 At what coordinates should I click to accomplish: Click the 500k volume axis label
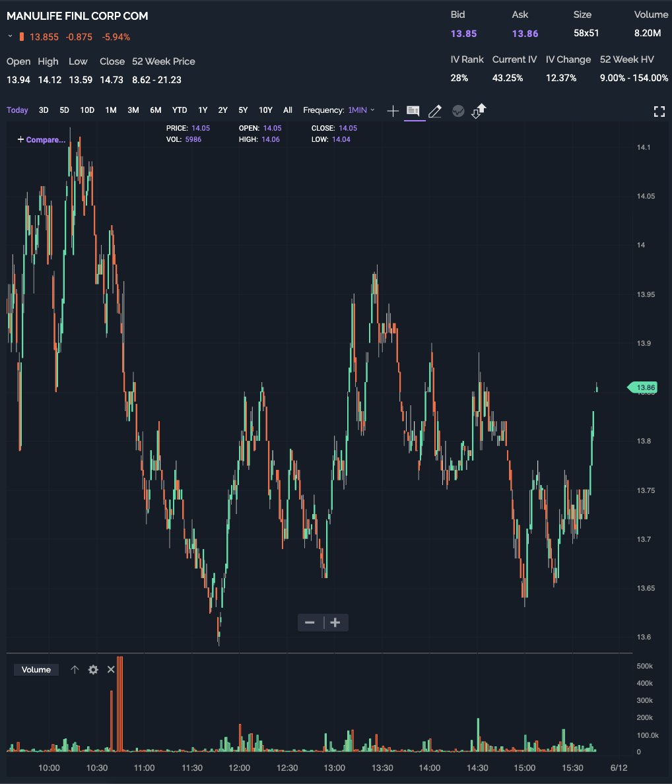644,666
